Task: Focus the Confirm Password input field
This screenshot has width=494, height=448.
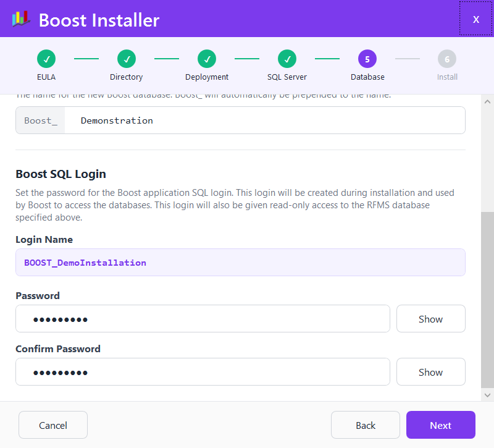Action: click(203, 372)
